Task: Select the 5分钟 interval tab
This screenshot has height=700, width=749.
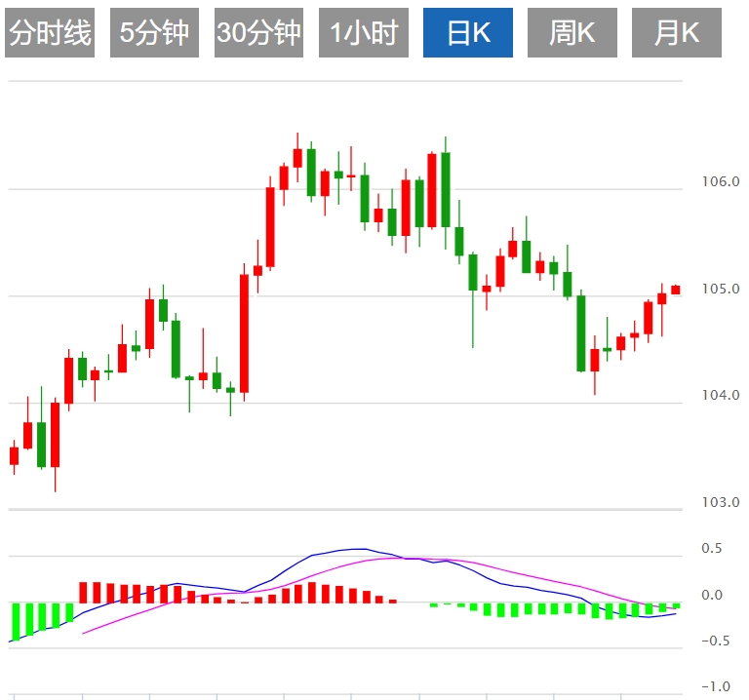Action: pos(154,34)
